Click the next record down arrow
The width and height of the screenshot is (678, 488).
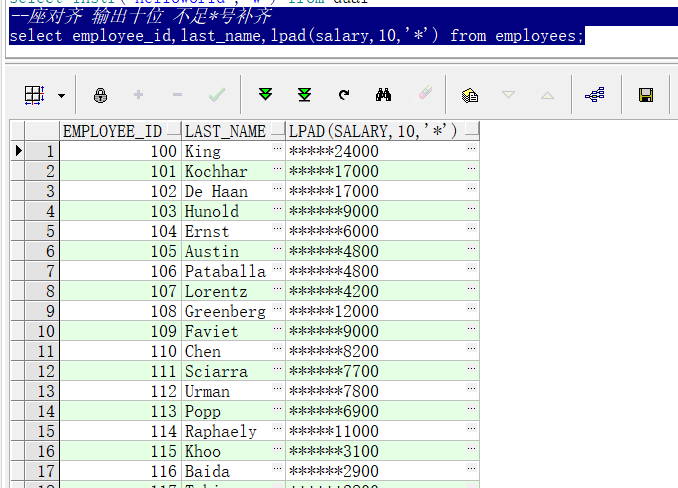[508, 94]
